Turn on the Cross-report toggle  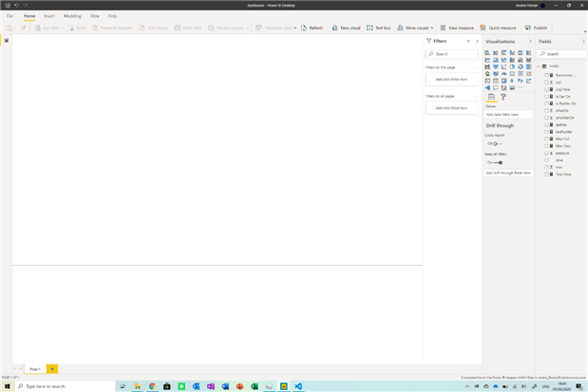(497, 144)
